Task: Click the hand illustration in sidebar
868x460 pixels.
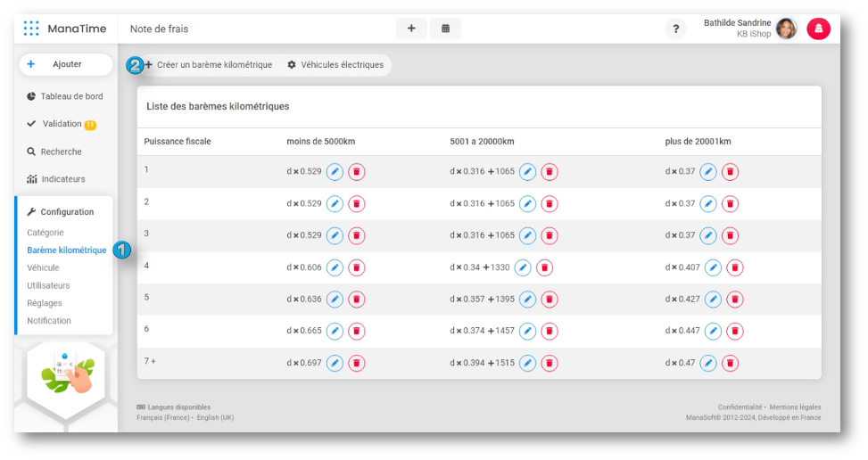Action: [x=66, y=374]
